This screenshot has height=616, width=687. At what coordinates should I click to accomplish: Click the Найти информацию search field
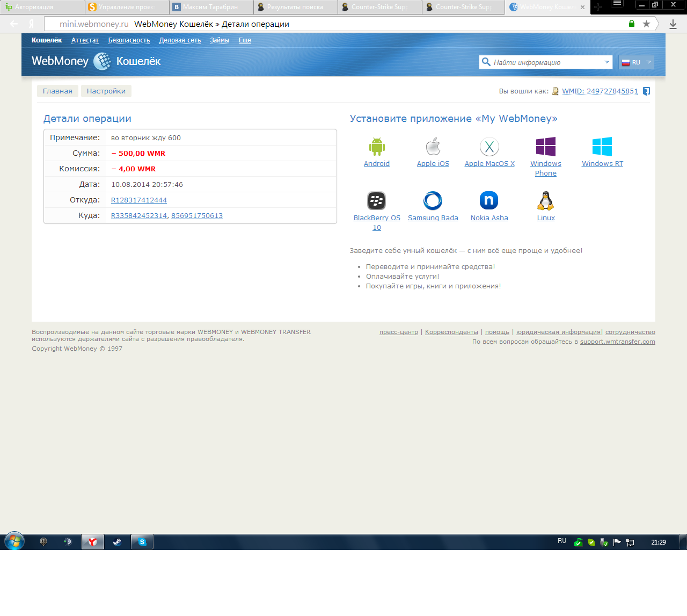pyautogui.click(x=545, y=62)
